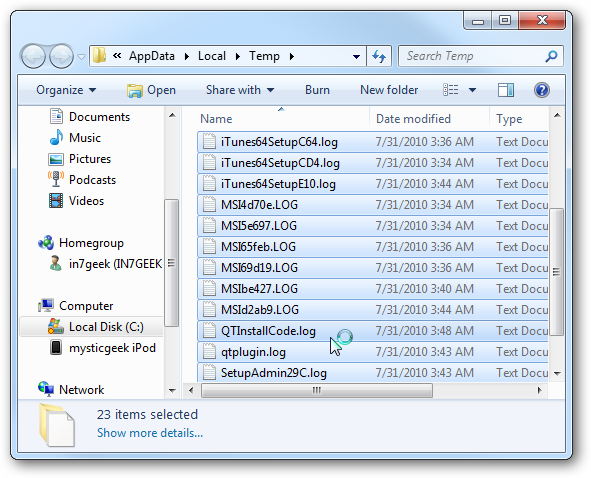Refresh the Temp folder view
591x478 pixels.
click(x=379, y=57)
